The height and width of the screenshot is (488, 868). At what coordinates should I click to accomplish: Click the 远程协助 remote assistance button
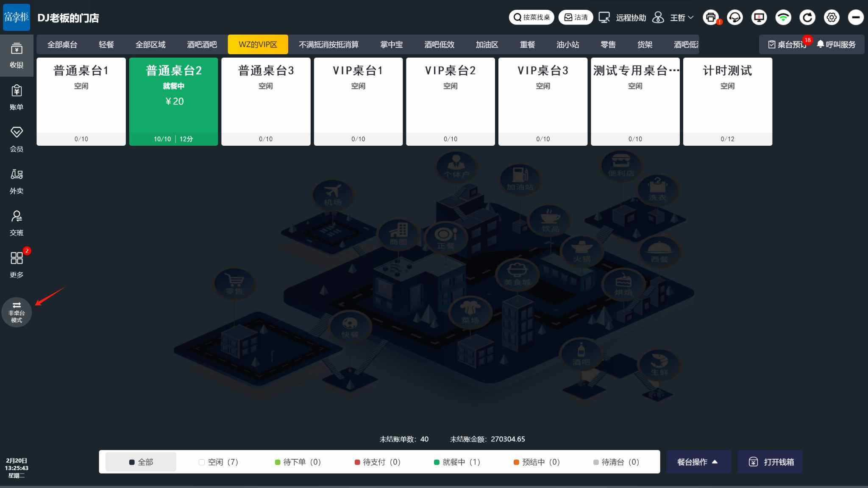coord(622,17)
